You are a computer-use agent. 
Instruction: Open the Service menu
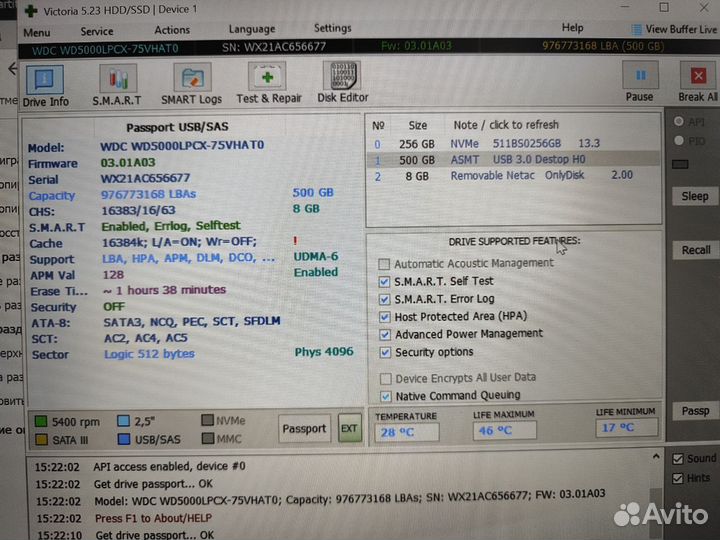pos(97,29)
